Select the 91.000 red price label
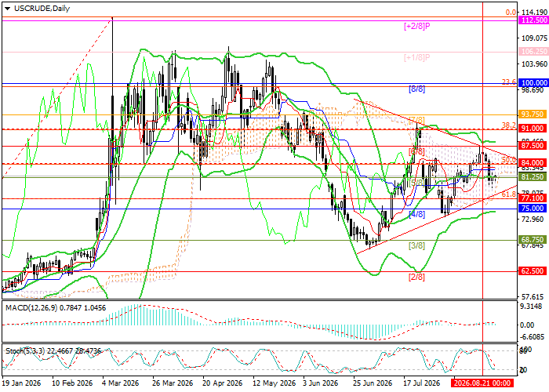The width and height of the screenshot is (549, 392). [533, 128]
